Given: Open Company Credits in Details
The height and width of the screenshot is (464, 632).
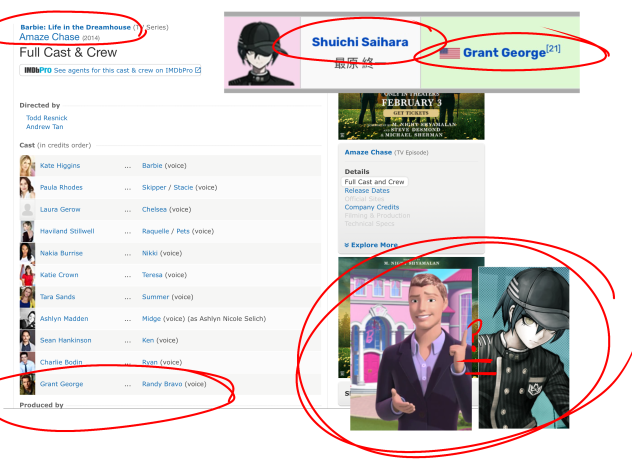Looking at the screenshot, I should pyautogui.click(x=372, y=207).
